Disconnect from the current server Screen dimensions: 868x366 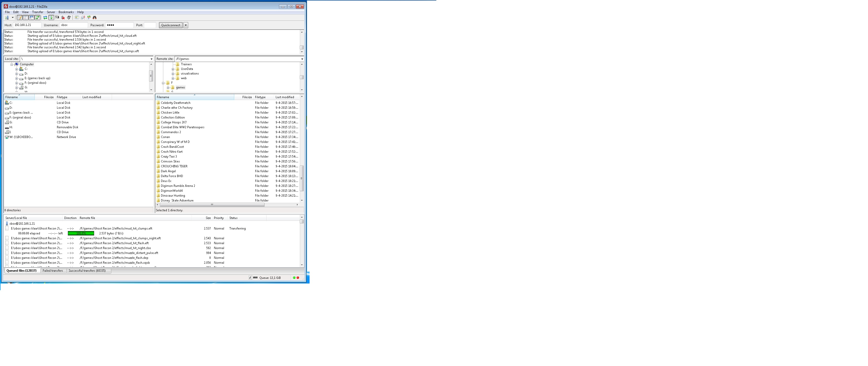click(63, 17)
